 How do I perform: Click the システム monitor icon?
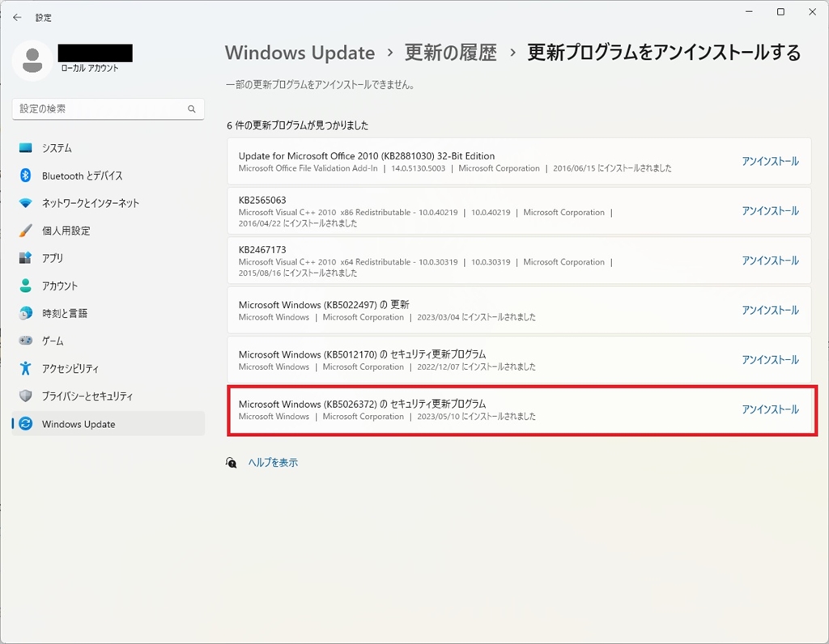coord(25,148)
